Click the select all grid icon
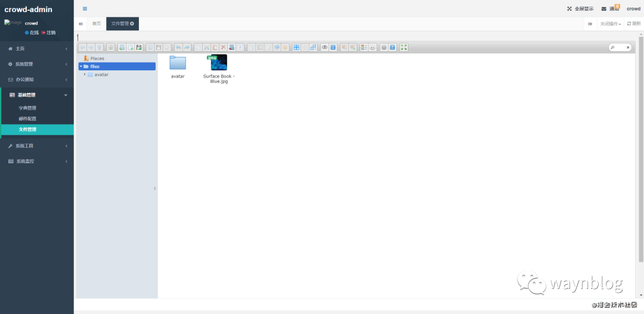 pyautogui.click(x=296, y=47)
